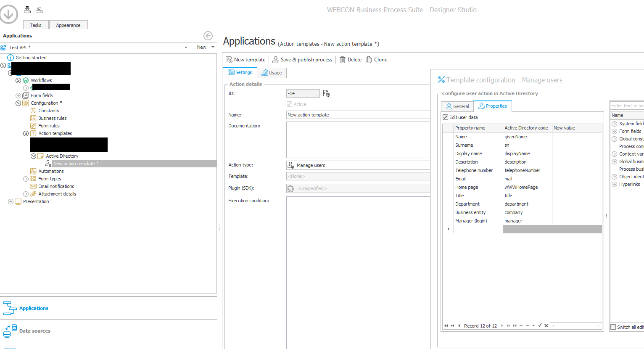Click the Email notifications envelope icon

pos(33,186)
